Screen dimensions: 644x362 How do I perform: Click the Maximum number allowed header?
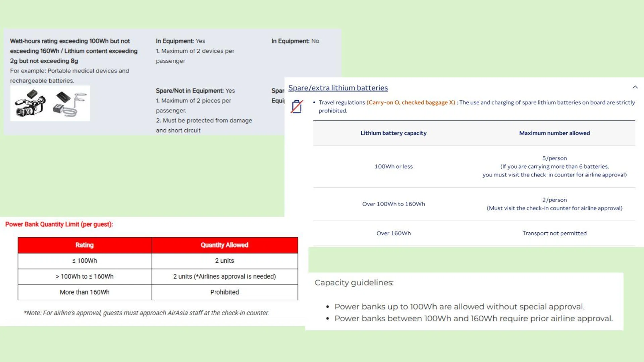554,133
